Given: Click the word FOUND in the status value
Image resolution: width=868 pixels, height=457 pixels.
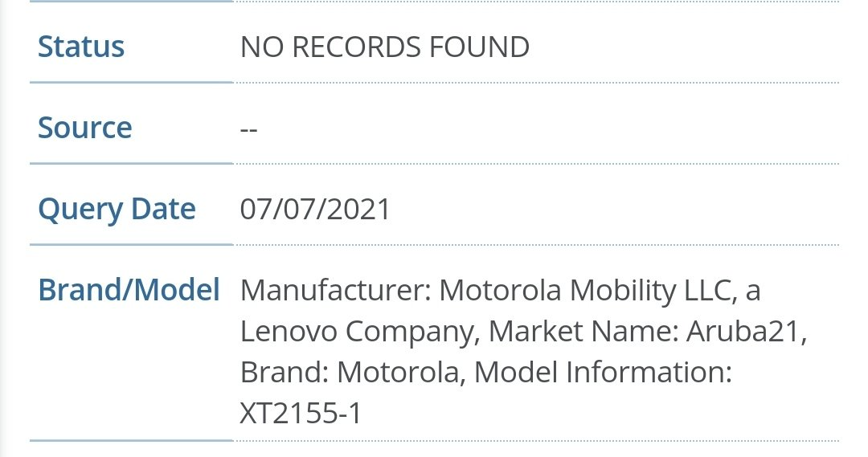Looking at the screenshot, I should click(480, 47).
